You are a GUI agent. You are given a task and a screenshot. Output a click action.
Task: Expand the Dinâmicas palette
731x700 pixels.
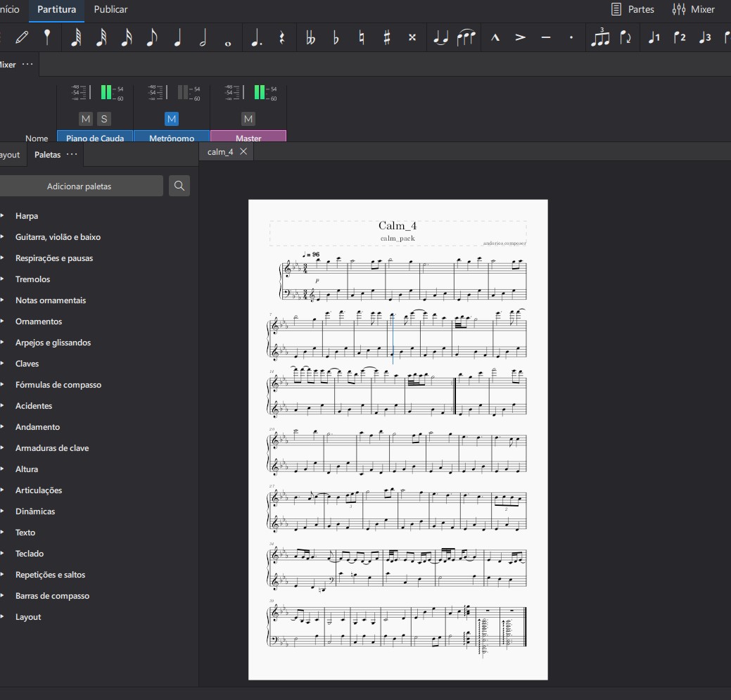coord(34,511)
